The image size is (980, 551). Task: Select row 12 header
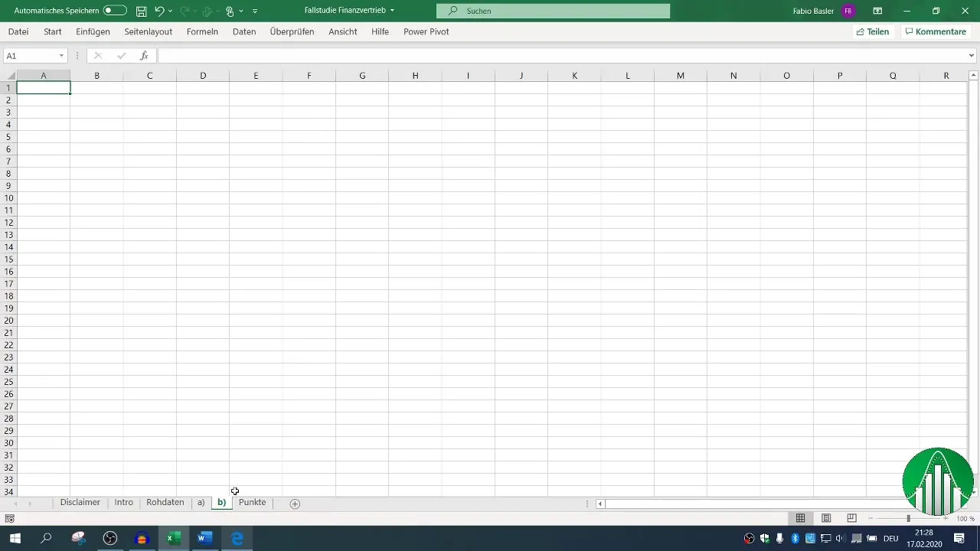point(8,223)
